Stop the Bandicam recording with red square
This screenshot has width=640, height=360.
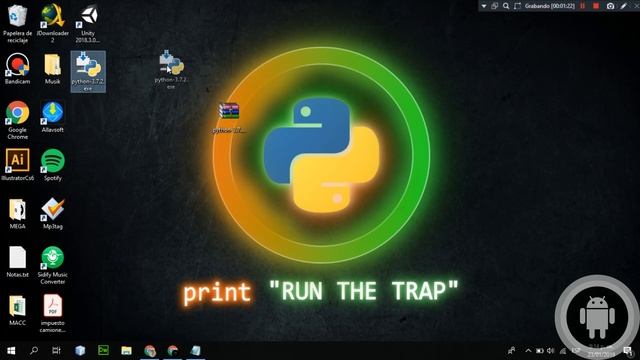click(x=596, y=6)
